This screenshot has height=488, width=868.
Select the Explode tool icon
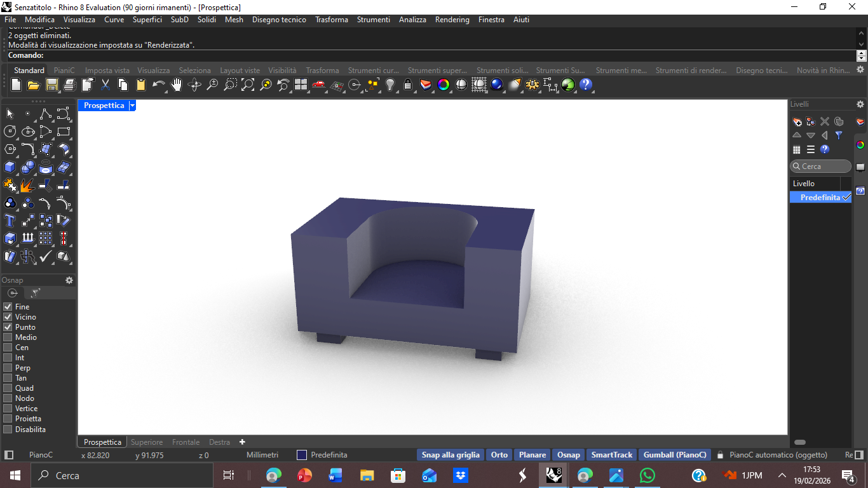27,185
